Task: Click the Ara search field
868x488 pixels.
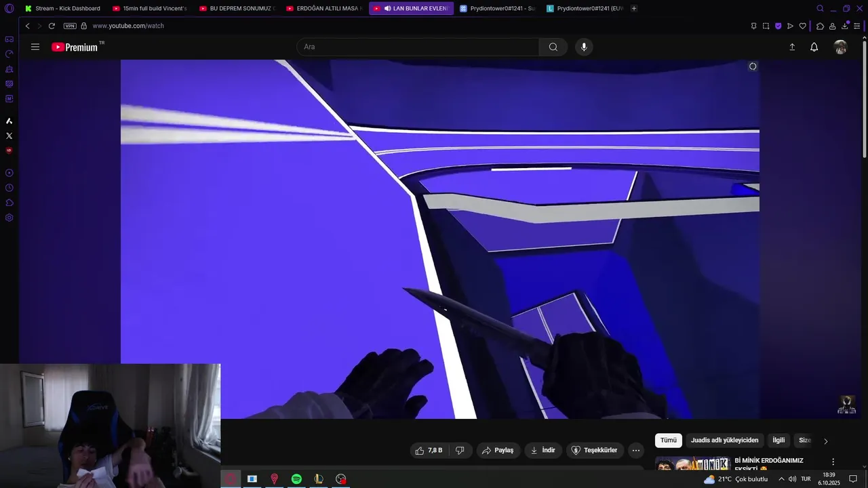Action: click(418, 47)
